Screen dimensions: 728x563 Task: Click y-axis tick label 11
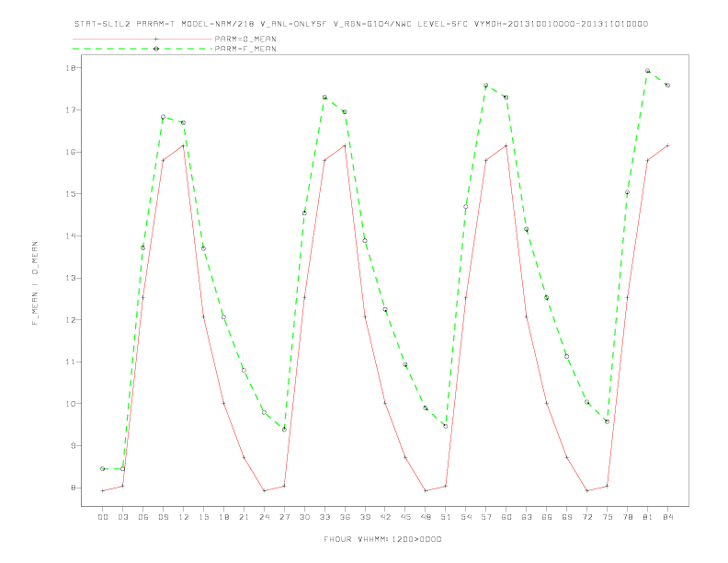tap(71, 362)
